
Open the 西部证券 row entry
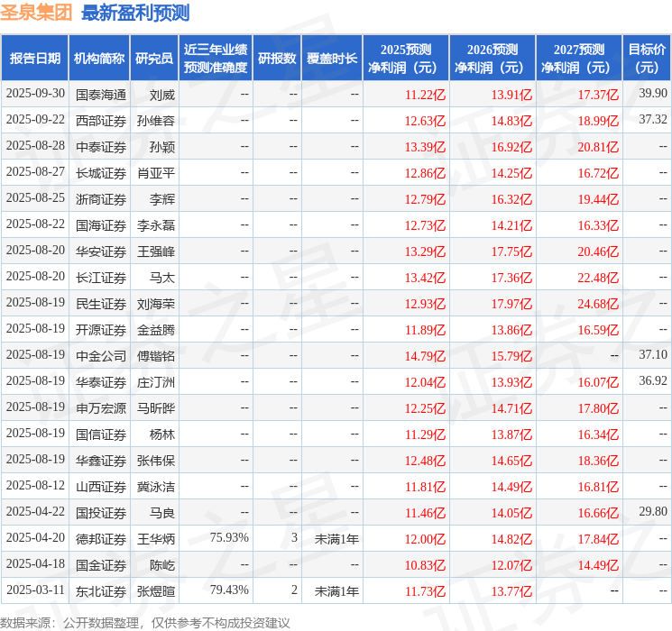100,120
